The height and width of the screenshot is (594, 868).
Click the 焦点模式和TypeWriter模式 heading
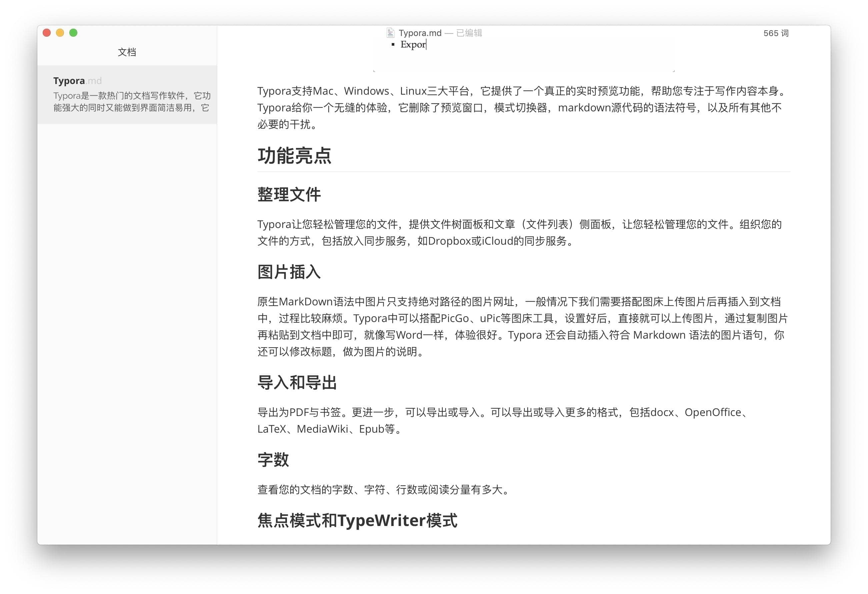pyautogui.click(x=357, y=520)
